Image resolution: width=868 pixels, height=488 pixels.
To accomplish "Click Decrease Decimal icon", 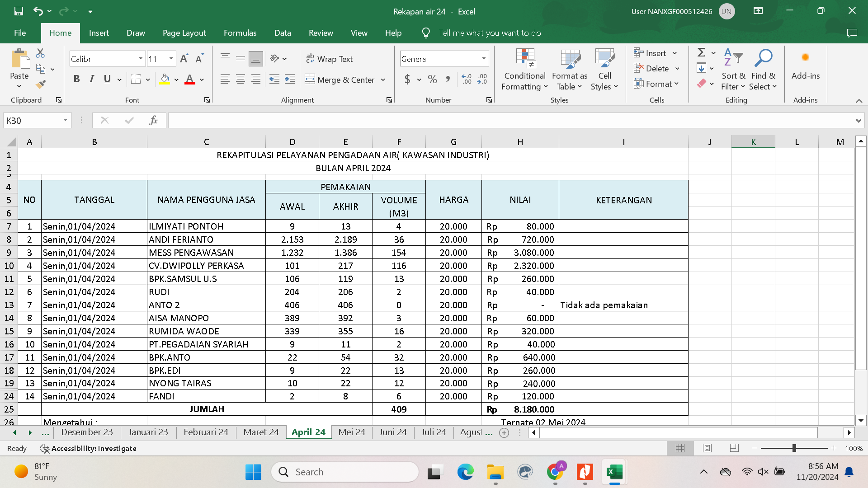I will tap(482, 80).
